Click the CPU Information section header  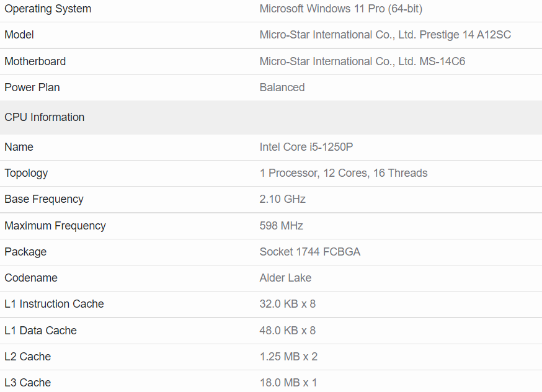[x=45, y=117]
